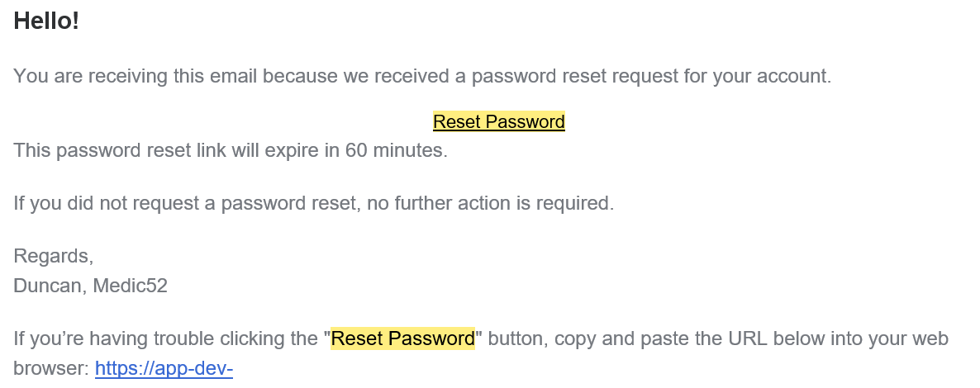Click the Hello! heading
The width and height of the screenshot is (980, 388).
[46, 21]
